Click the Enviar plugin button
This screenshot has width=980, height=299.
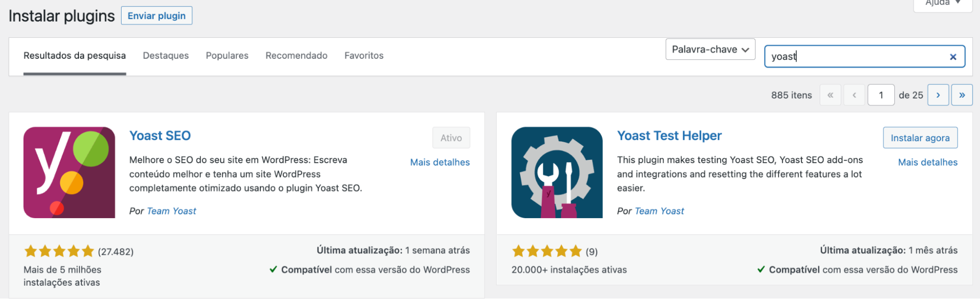pyautogui.click(x=157, y=16)
